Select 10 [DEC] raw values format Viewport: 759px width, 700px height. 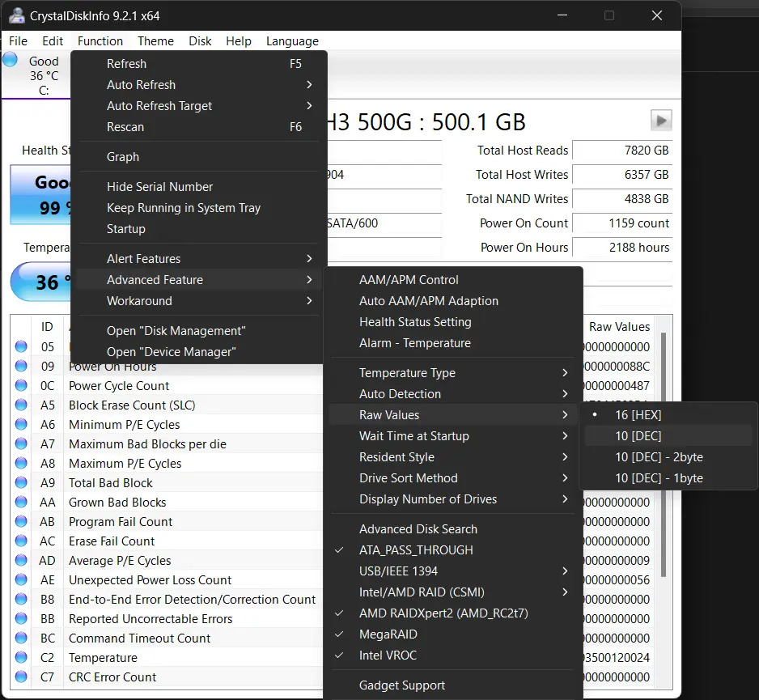point(668,435)
